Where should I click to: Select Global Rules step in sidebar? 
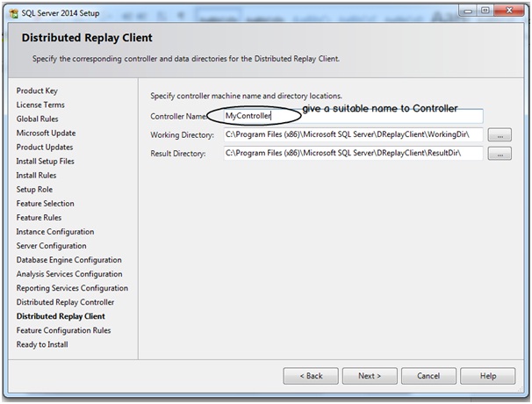(x=38, y=119)
